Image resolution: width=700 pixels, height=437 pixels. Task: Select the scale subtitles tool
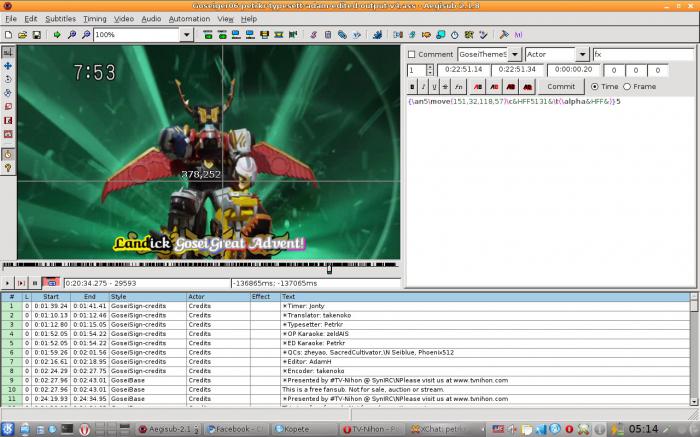pos(8,107)
